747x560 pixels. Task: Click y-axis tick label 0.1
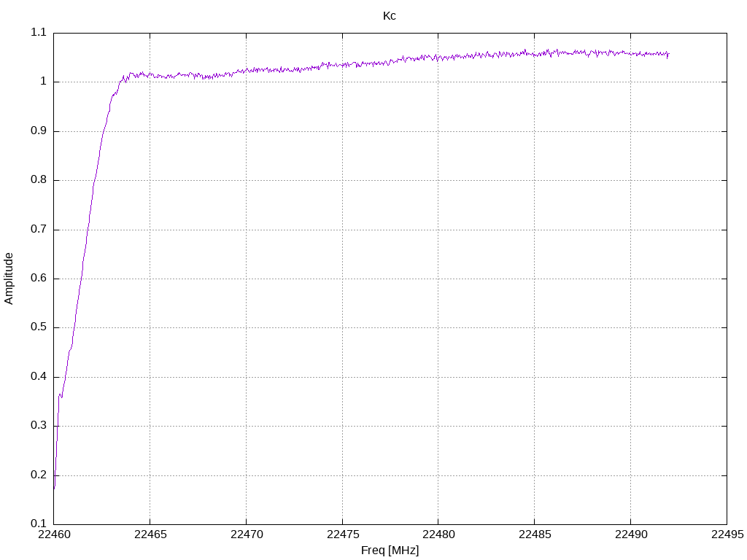click(x=39, y=524)
